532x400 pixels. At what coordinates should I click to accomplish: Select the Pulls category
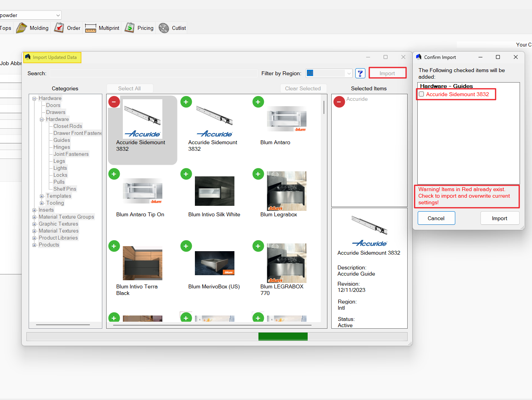(59, 182)
